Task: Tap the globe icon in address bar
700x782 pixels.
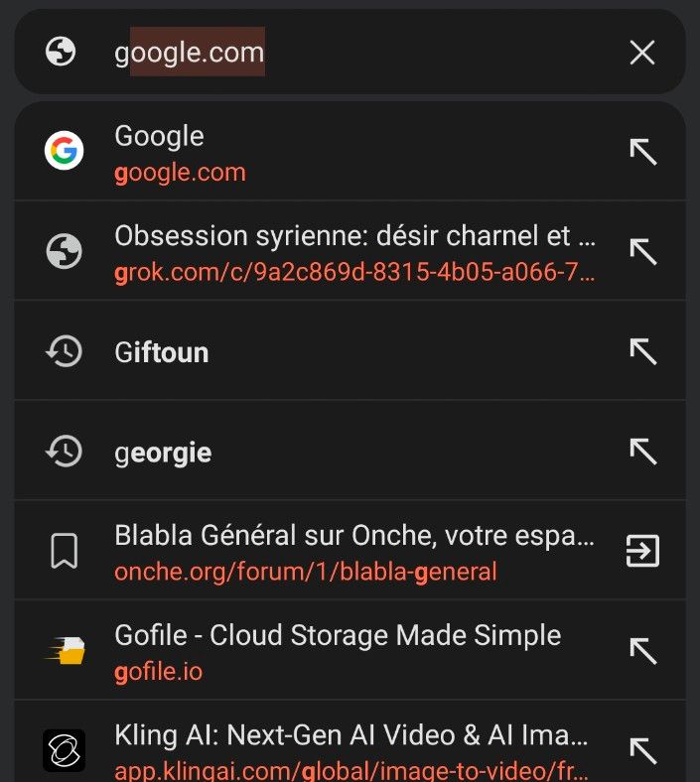Action: [62, 53]
